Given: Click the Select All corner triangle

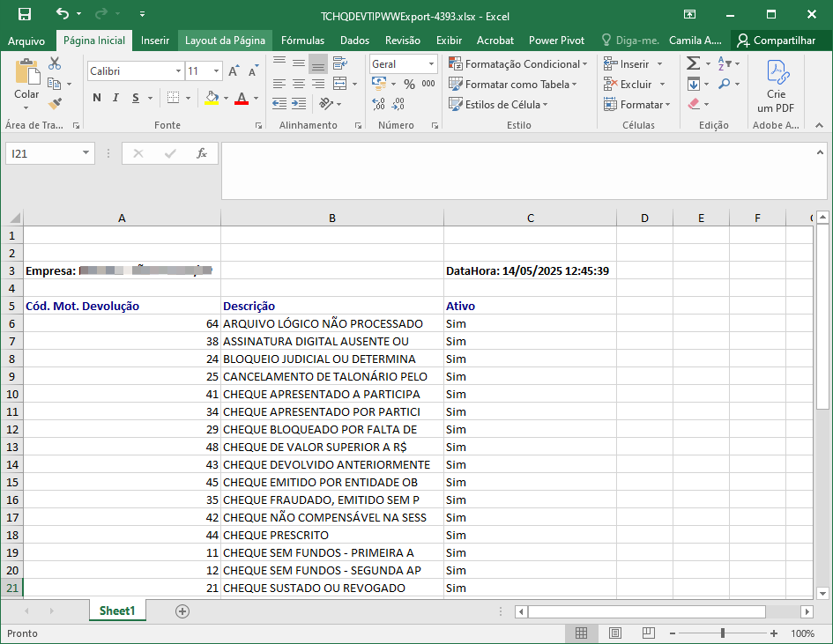Looking at the screenshot, I should point(15,218).
